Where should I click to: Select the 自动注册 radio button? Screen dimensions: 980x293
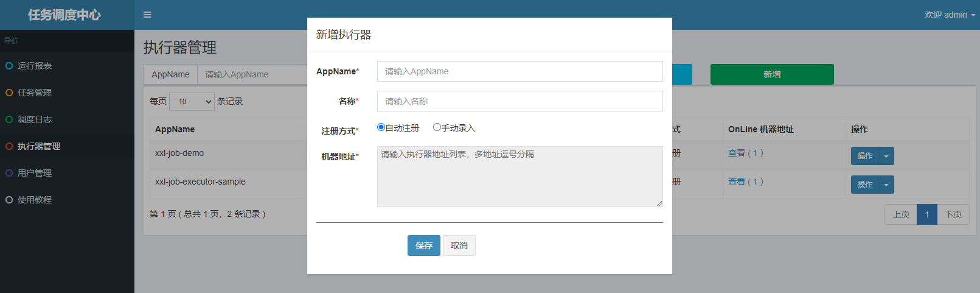click(381, 127)
